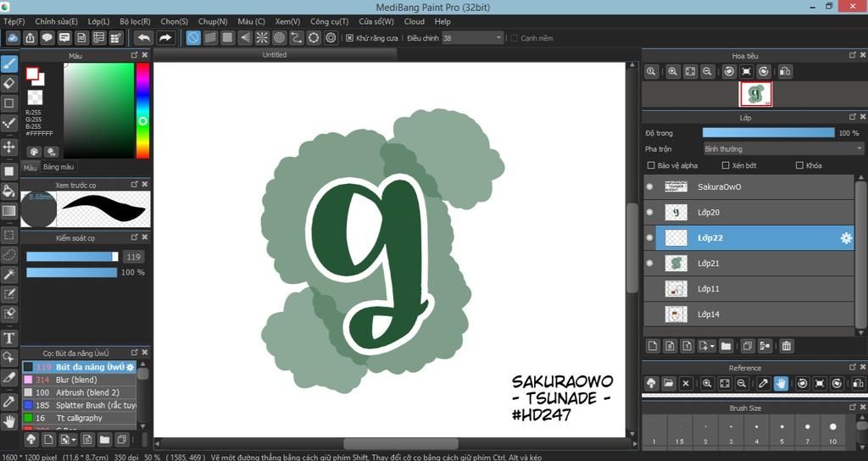The width and height of the screenshot is (868, 461).
Task: Select the Eraser tool
Action: [8, 84]
